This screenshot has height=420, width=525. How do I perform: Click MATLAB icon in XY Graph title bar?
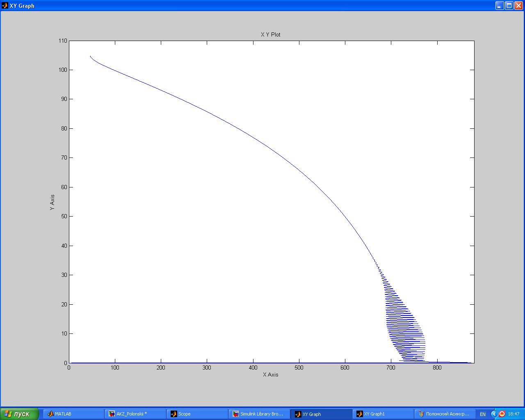tap(5, 5)
